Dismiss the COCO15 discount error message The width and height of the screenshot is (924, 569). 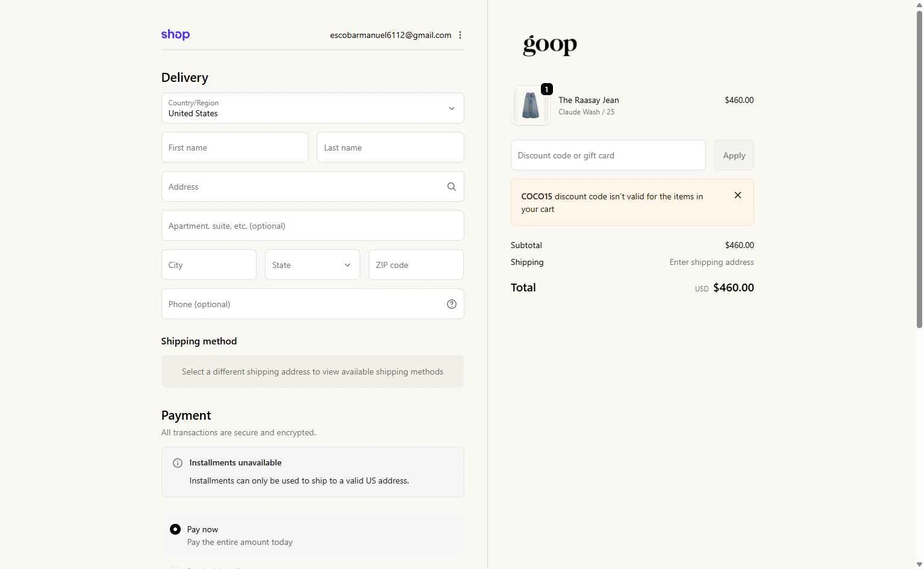tap(737, 195)
